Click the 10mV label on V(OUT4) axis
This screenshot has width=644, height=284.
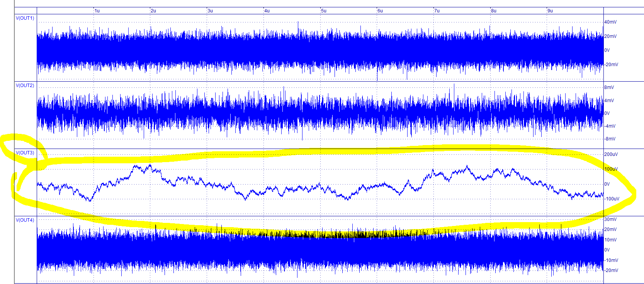(x=610, y=240)
